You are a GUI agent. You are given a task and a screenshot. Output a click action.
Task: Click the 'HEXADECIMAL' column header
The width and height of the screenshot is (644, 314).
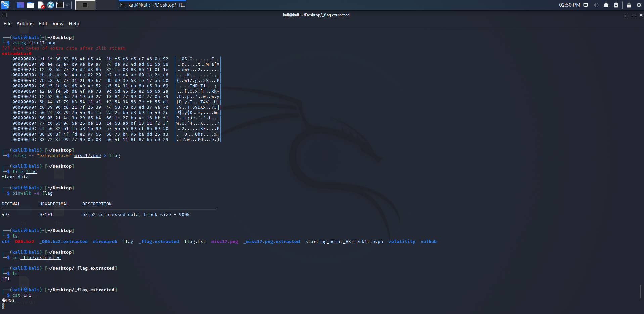54,204
